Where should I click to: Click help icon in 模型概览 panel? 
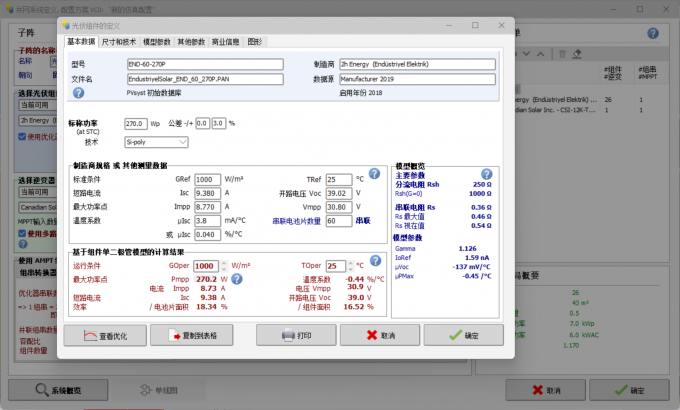click(x=487, y=174)
